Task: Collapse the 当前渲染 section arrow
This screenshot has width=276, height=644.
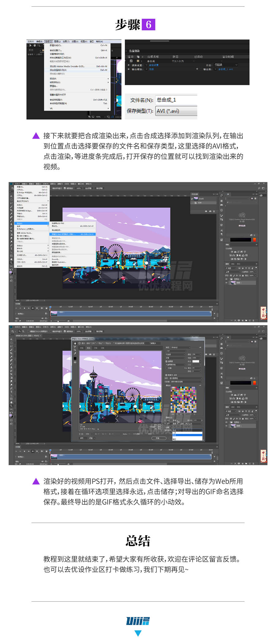Action: tap(126, 51)
